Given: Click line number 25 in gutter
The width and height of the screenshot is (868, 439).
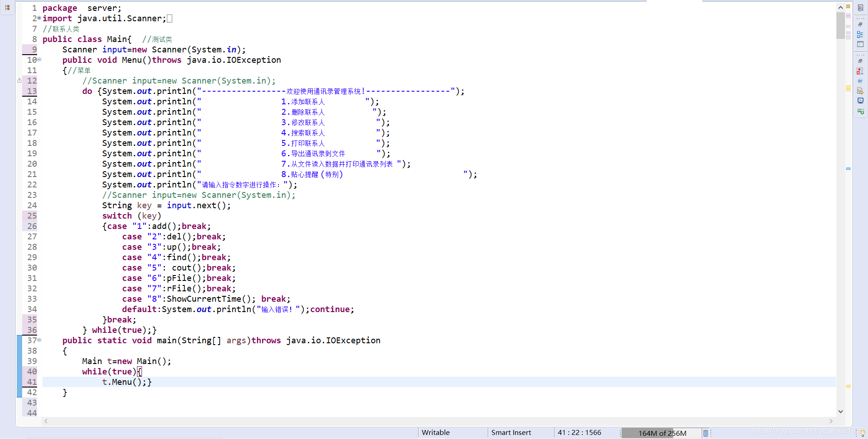Looking at the screenshot, I should 32,216.
